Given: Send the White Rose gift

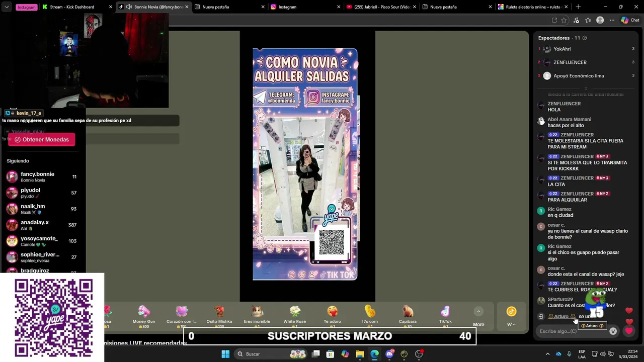Looking at the screenshot, I should [x=295, y=316].
